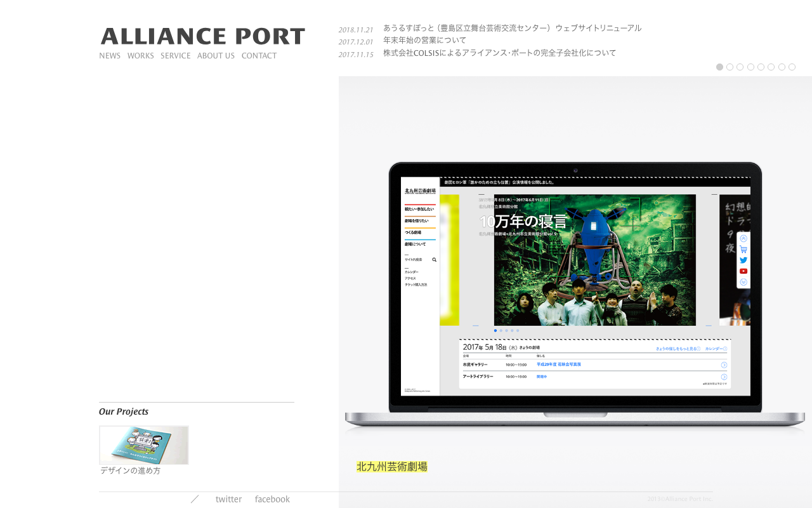
Task: Open the 年末年始の営業について news item
Action: point(424,40)
